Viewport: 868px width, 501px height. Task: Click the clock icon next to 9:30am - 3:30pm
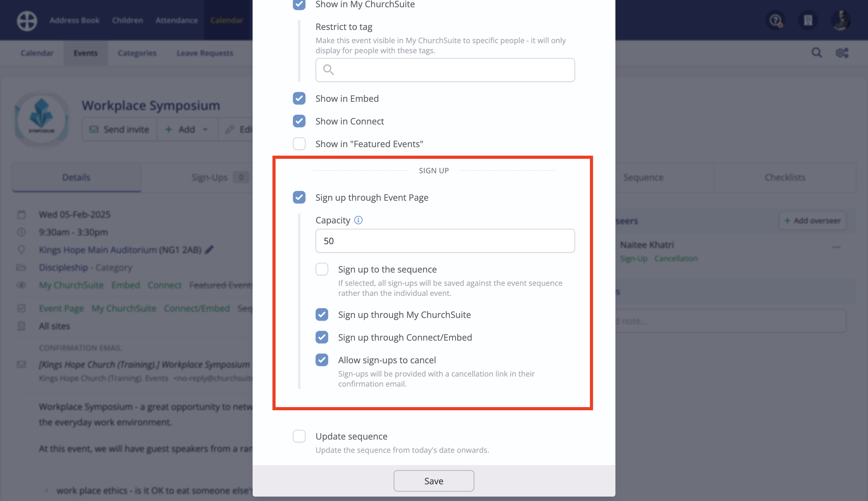point(21,232)
